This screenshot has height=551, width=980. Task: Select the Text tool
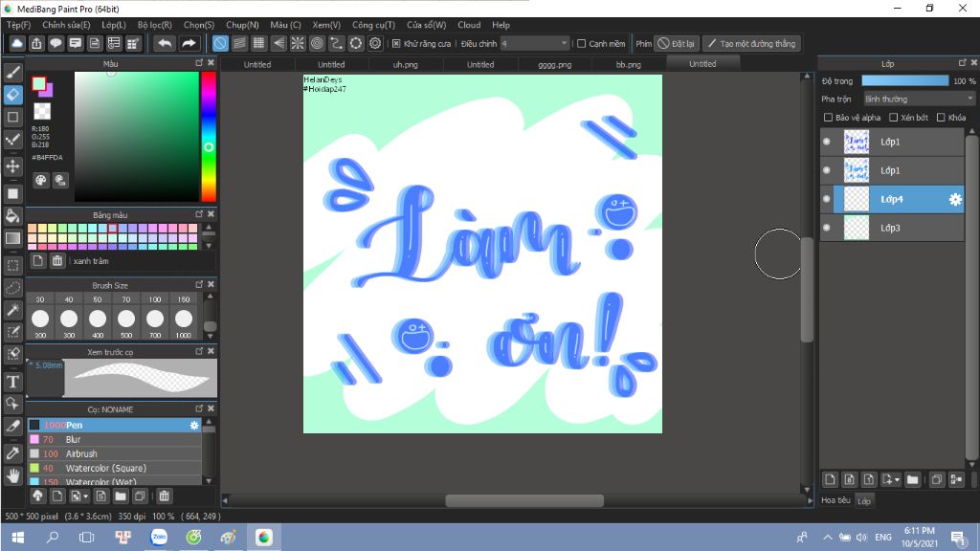click(12, 382)
